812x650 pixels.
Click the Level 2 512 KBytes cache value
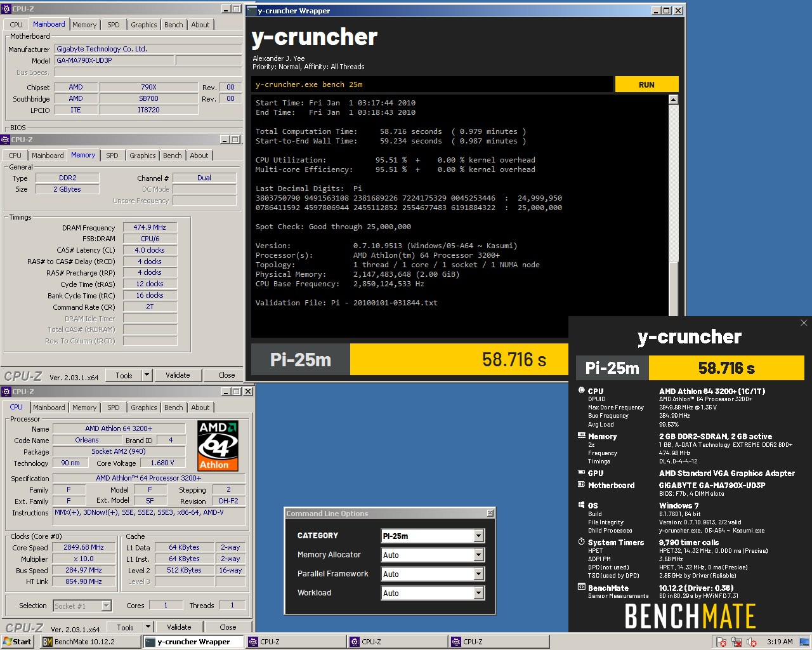(184, 570)
